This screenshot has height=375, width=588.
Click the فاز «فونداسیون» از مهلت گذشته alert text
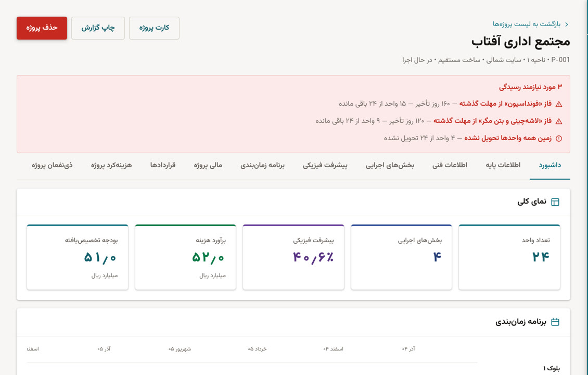(x=505, y=104)
